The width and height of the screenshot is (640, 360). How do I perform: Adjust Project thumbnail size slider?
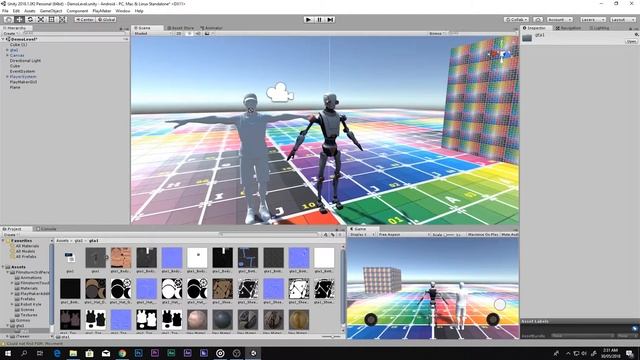(331, 336)
